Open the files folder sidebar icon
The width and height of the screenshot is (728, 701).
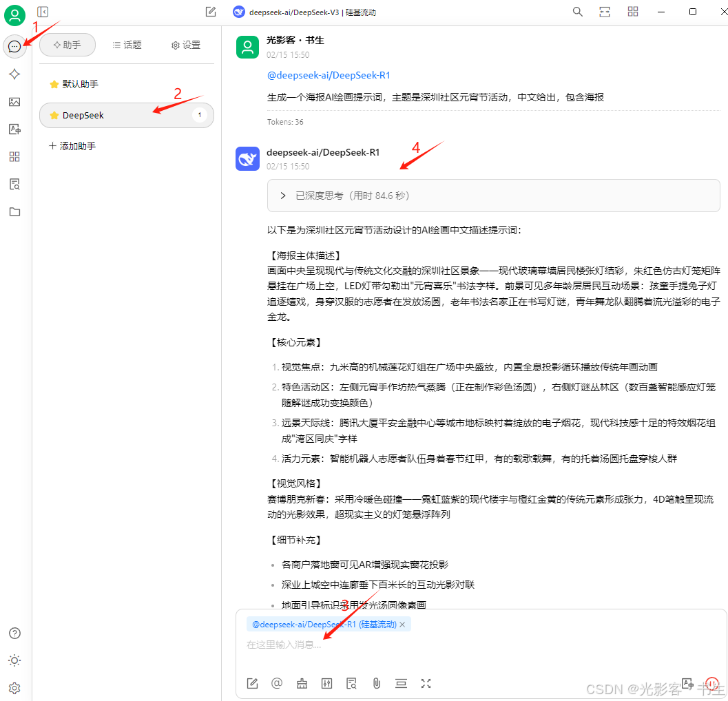[14, 211]
